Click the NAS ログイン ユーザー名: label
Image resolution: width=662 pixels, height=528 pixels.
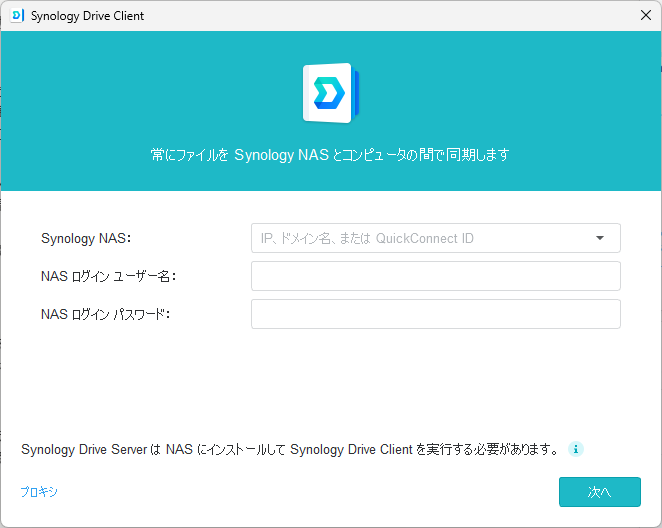[109, 276]
